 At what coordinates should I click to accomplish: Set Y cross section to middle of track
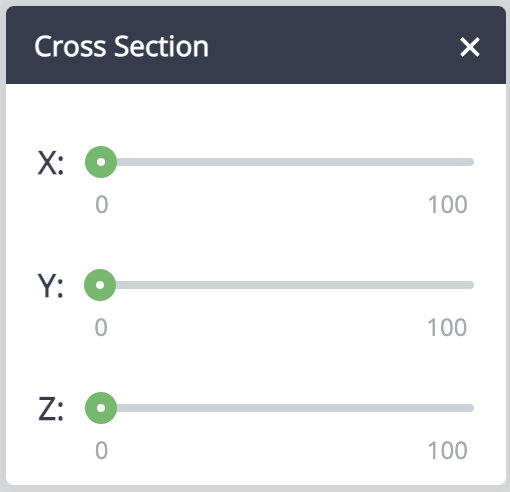(287, 285)
